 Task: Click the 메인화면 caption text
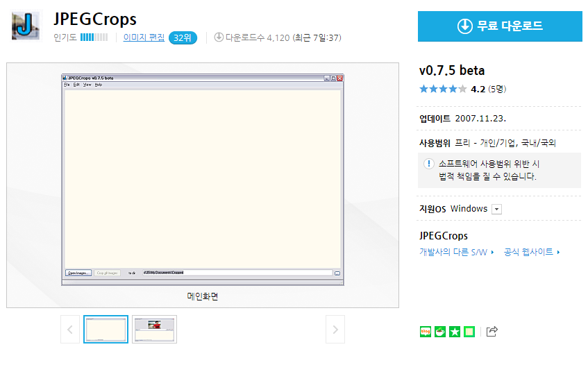tap(203, 296)
